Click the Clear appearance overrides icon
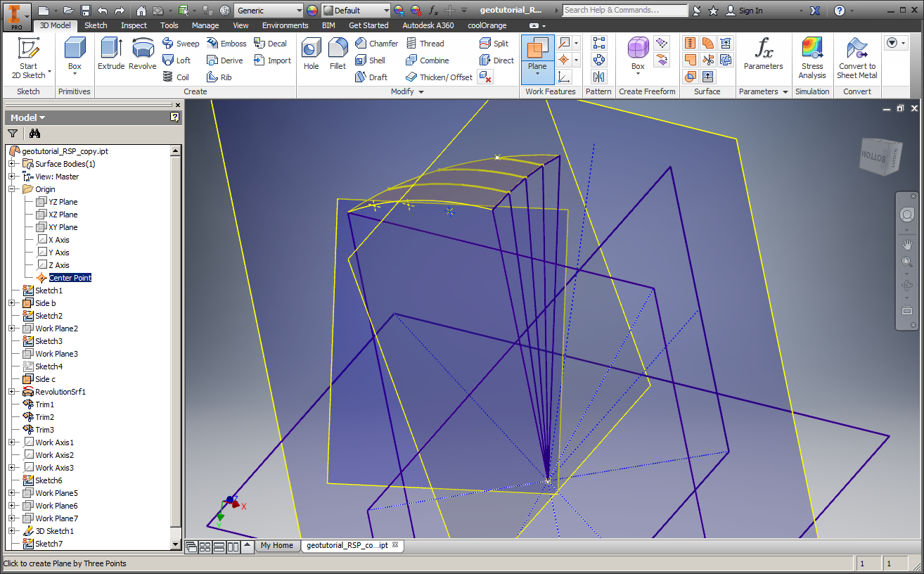 click(416, 11)
